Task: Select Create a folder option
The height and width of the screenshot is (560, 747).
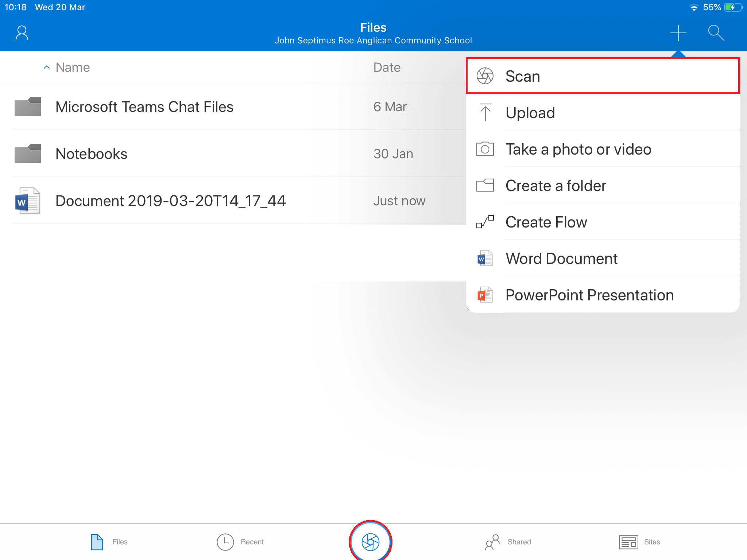Action: [x=603, y=185]
